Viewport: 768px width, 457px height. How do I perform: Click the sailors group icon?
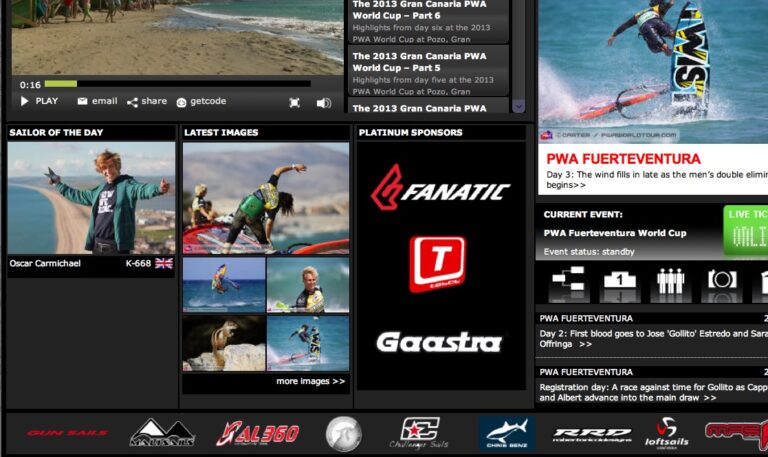click(x=670, y=282)
